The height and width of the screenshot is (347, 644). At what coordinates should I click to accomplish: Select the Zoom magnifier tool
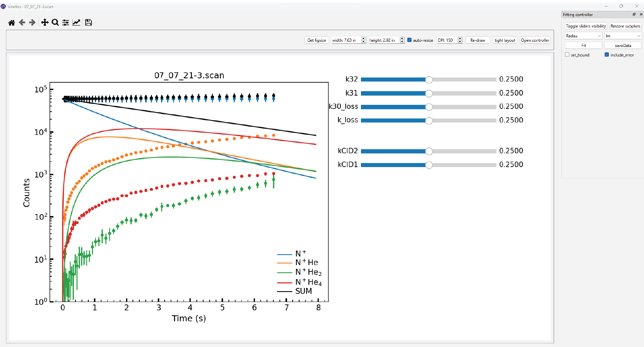pyautogui.click(x=55, y=22)
